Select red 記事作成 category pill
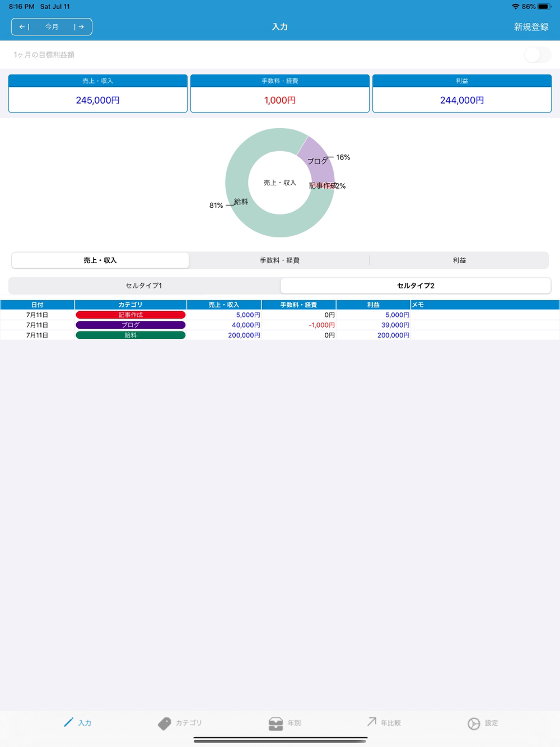The image size is (560, 747). click(x=130, y=315)
